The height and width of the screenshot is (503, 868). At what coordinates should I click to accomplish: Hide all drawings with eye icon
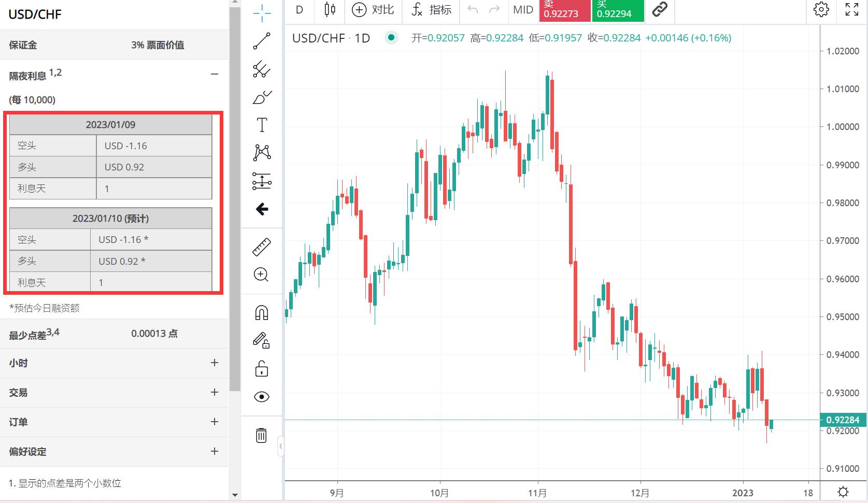pyautogui.click(x=262, y=397)
